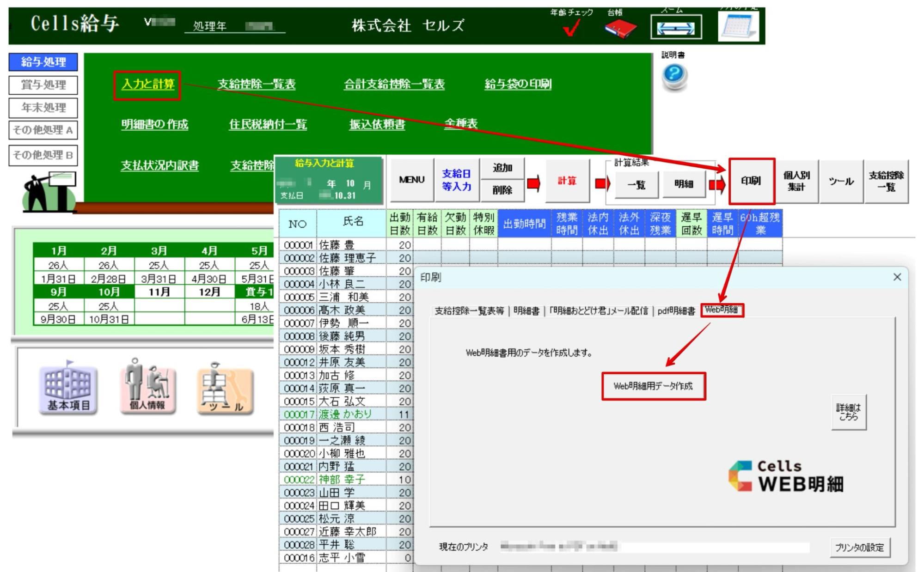Image resolution: width=924 pixels, height=572 pixels.
Task: Open the 台帳 red book icon
Action: coord(620,29)
